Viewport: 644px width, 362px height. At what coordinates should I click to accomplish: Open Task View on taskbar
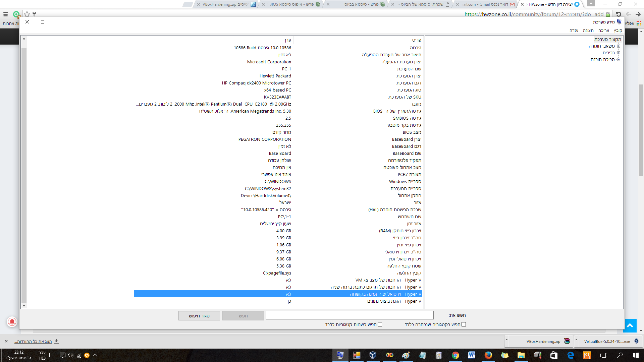coord(604,355)
